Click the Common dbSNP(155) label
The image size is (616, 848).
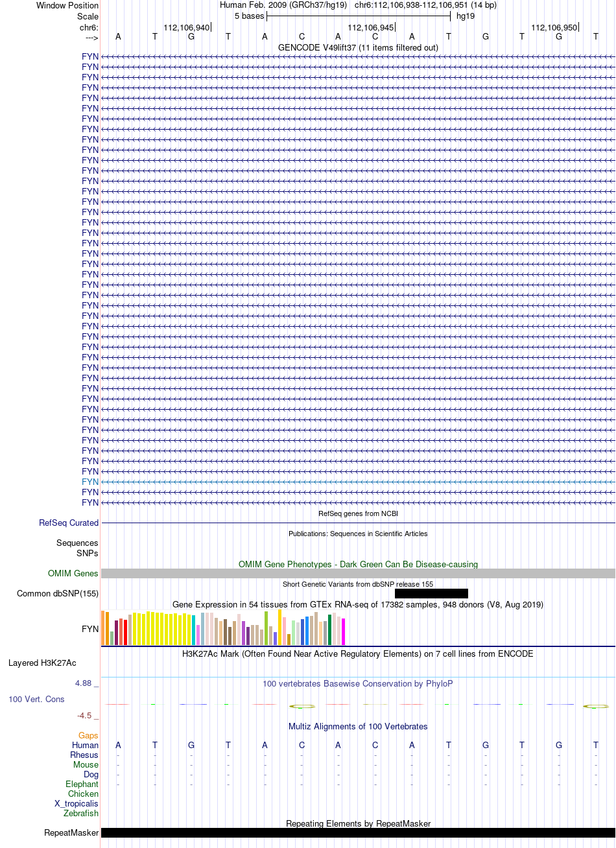58,593
